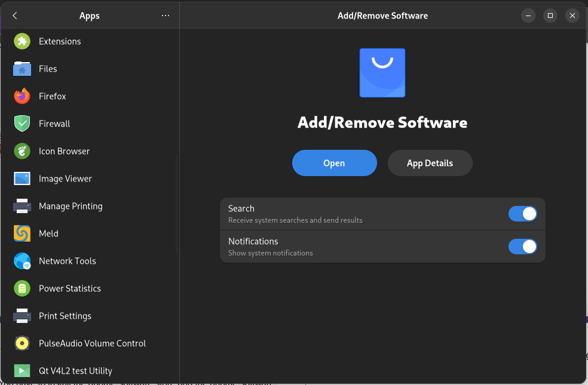The height and width of the screenshot is (385, 588).
Task: Open Icon Browser via its green icon
Action: 22,151
